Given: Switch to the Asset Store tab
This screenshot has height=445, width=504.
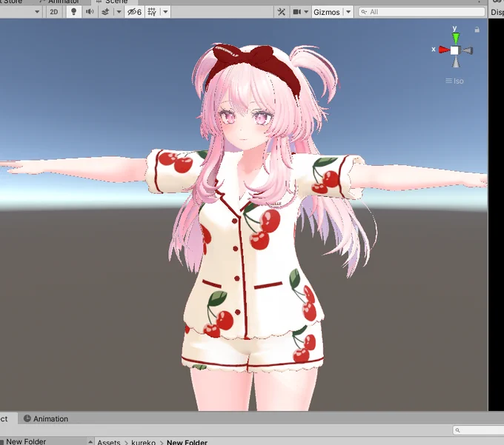Looking at the screenshot, I should (11, 1).
